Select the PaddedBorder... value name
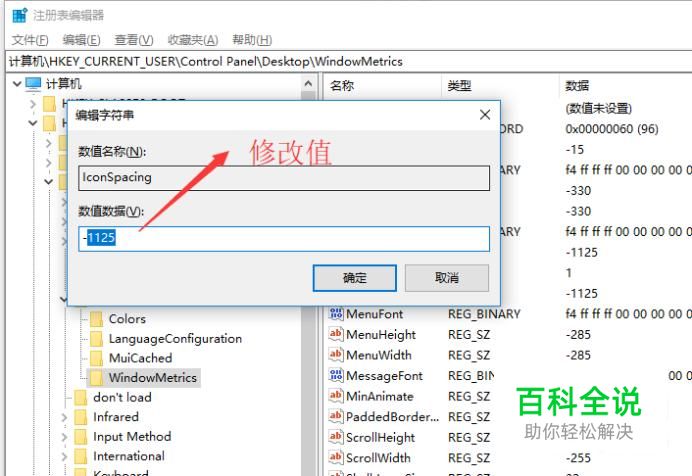Image resolution: width=692 pixels, height=476 pixels. click(x=392, y=417)
